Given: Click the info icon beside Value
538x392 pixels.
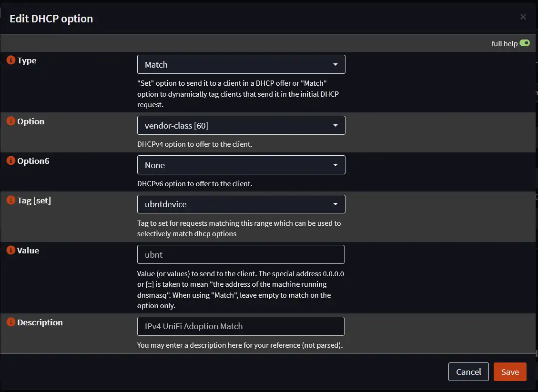Looking at the screenshot, I should pos(11,251).
